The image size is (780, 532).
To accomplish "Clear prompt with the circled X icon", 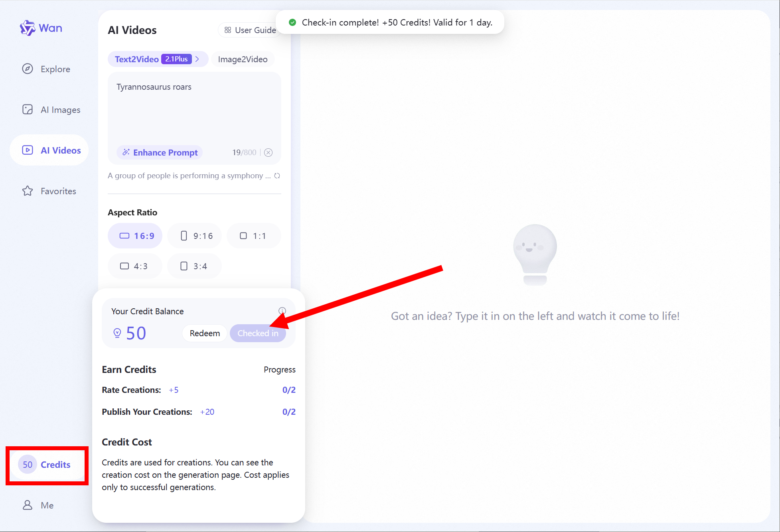I will pyautogui.click(x=269, y=152).
